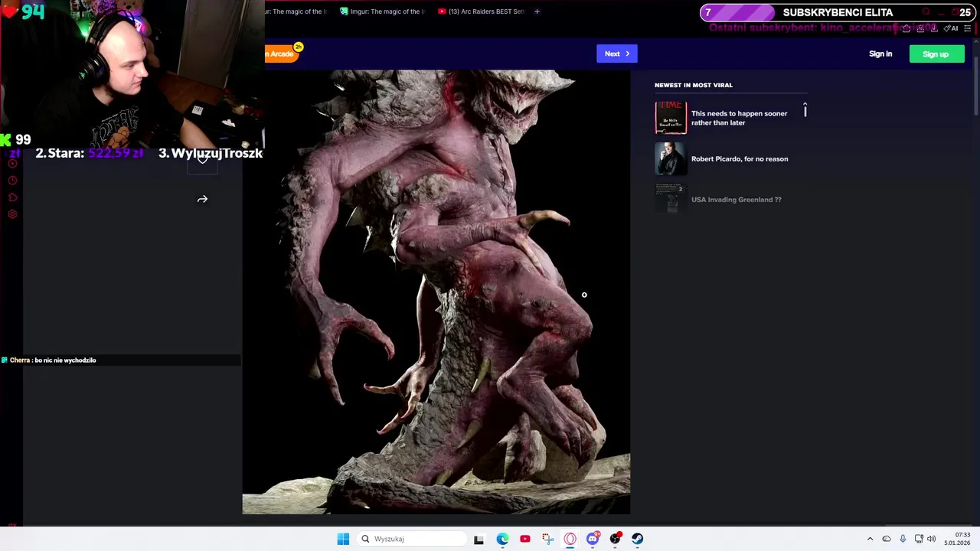Screen dimensions: 980x551
Task: Click the TIME magazine thumbnail
Action: 671,118
